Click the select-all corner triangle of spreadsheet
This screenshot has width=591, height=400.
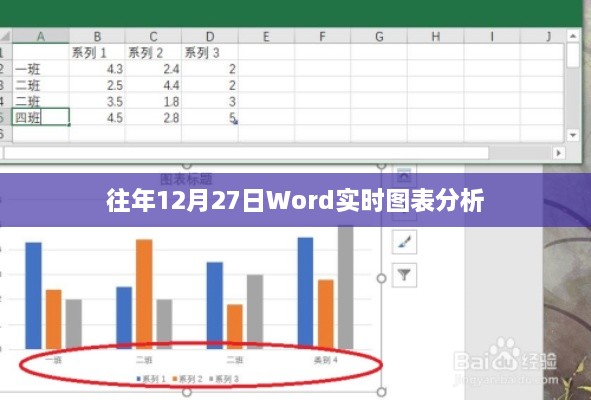(6, 36)
